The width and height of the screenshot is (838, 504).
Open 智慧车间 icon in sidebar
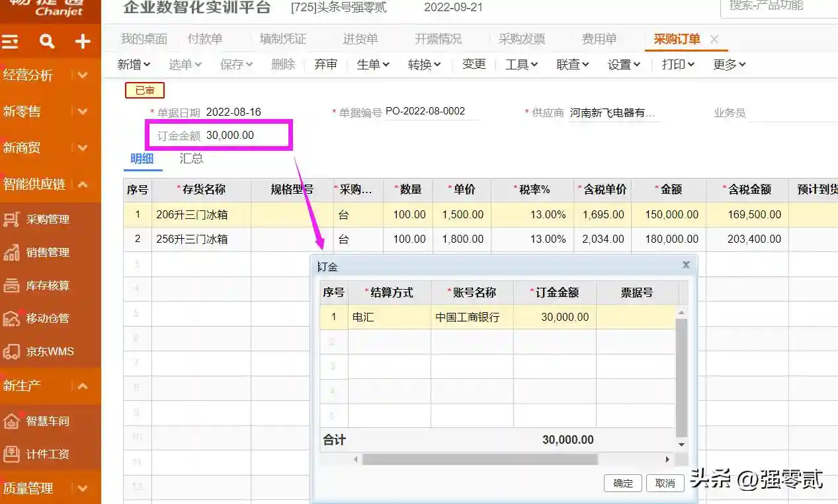pos(11,421)
